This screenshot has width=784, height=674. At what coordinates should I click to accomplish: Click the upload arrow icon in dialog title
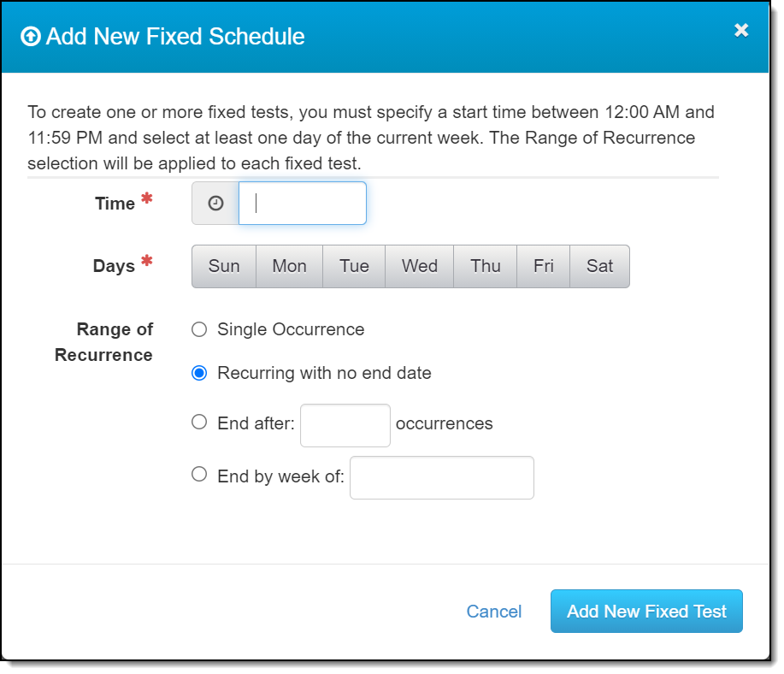(x=31, y=37)
